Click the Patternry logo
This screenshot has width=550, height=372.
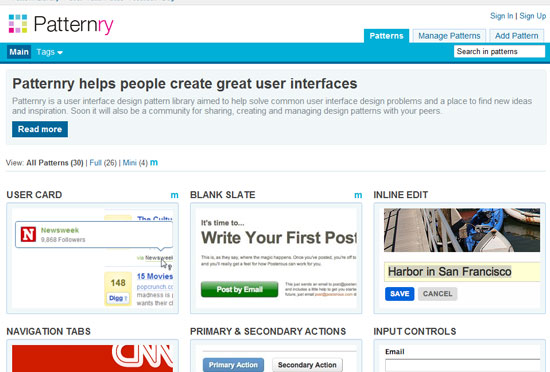coord(61,24)
